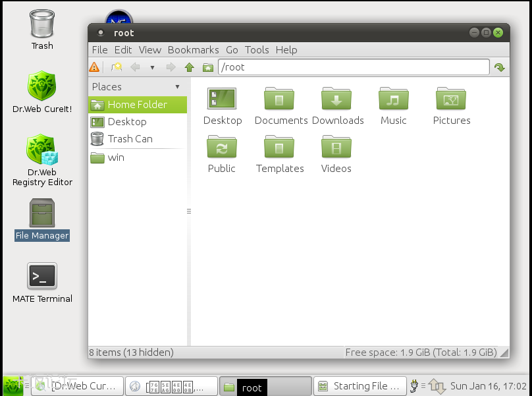Click the warning triangle icon in toolbar
The height and width of the screenshot is (396, 532).
point(95,67)
